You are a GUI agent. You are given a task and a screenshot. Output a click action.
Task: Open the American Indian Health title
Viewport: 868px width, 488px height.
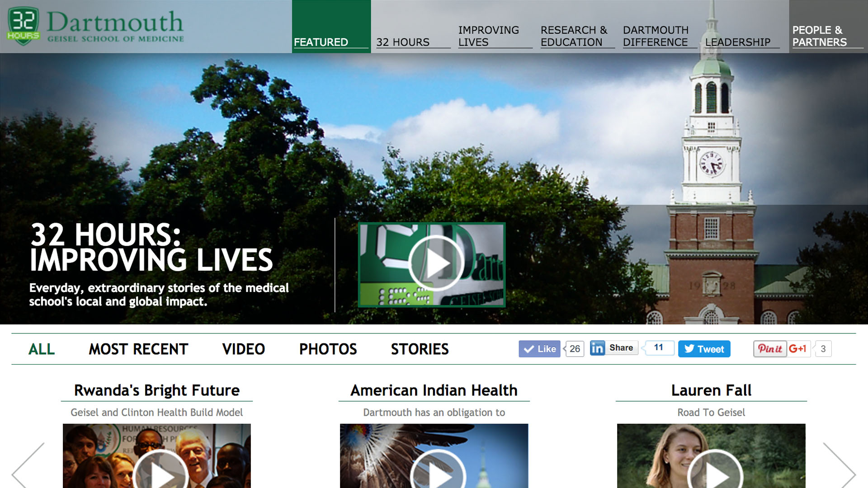(434, 390)
